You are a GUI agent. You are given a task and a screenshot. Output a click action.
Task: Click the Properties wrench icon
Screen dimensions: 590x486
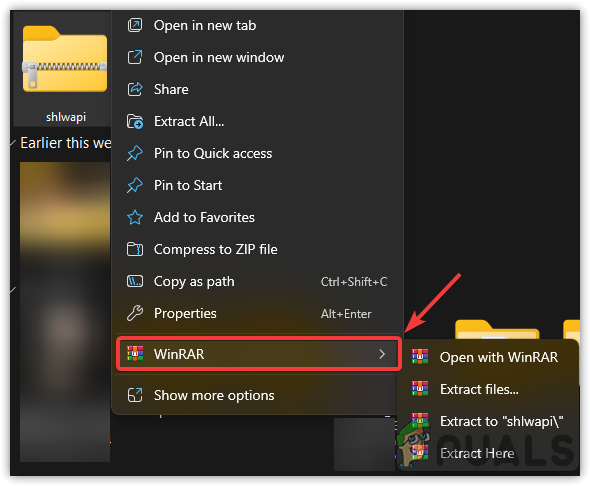click(x=135, y=313)
